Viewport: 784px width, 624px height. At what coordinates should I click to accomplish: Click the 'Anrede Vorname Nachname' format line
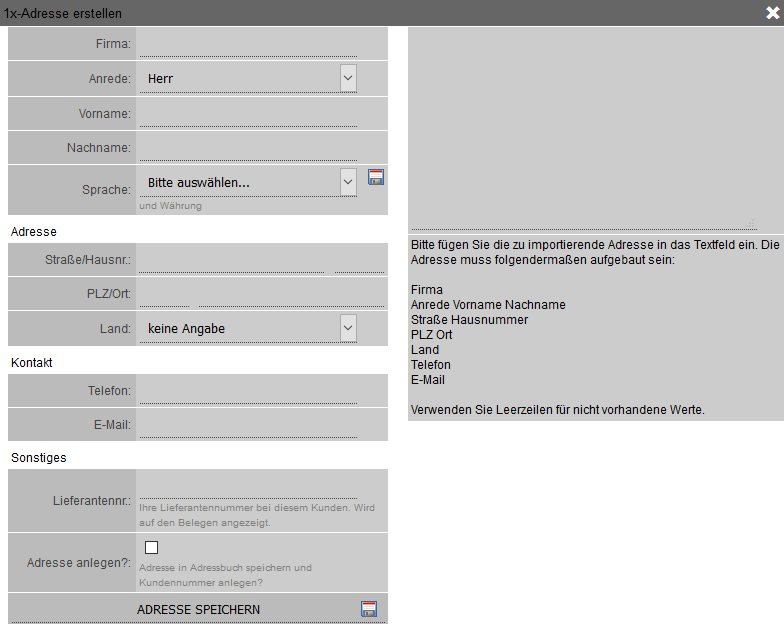point(488,304)
